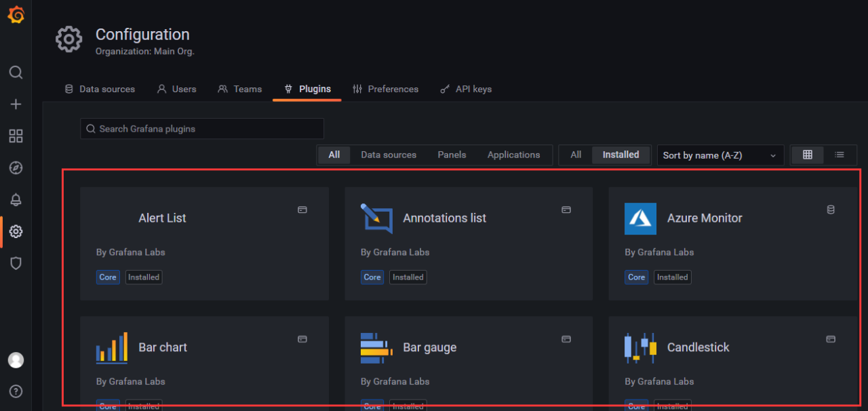Viewport: 868px width, 411px height.
Task: Open the Candlestick plugin
Action: point(733,364)
